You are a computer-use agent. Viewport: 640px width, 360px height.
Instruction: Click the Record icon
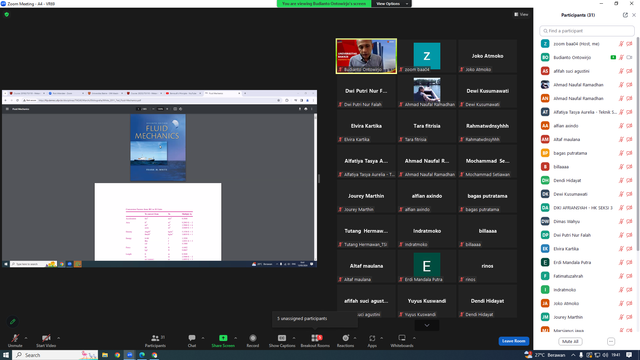pos(253,338)
